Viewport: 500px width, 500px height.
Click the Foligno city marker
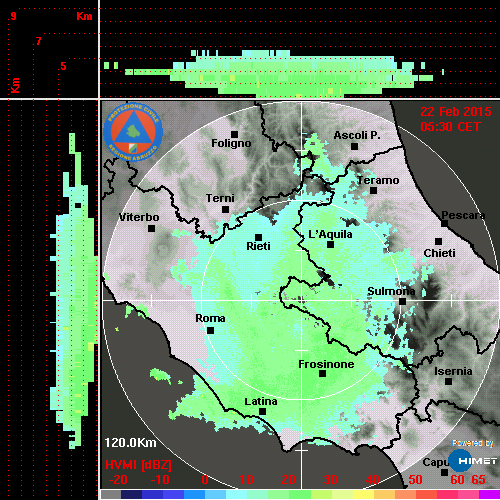click(x=234, y=134)
